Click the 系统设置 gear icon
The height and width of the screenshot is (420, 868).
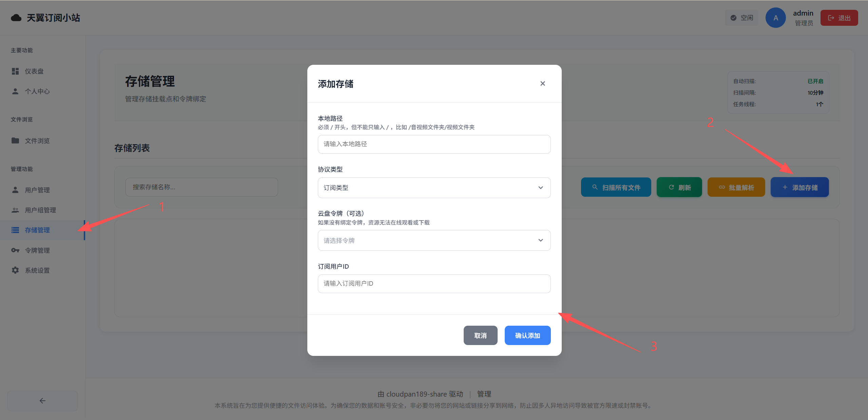click(x=15, y=270)
